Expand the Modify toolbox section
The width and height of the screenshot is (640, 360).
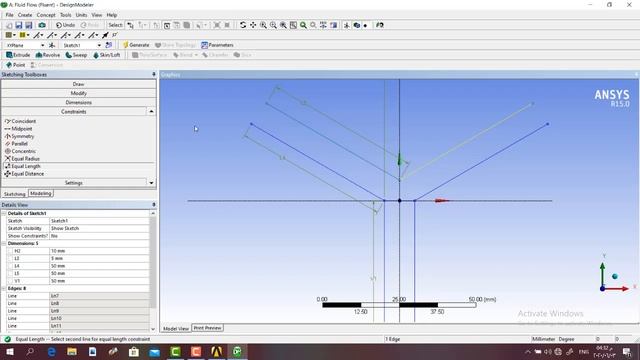(78, 93)
